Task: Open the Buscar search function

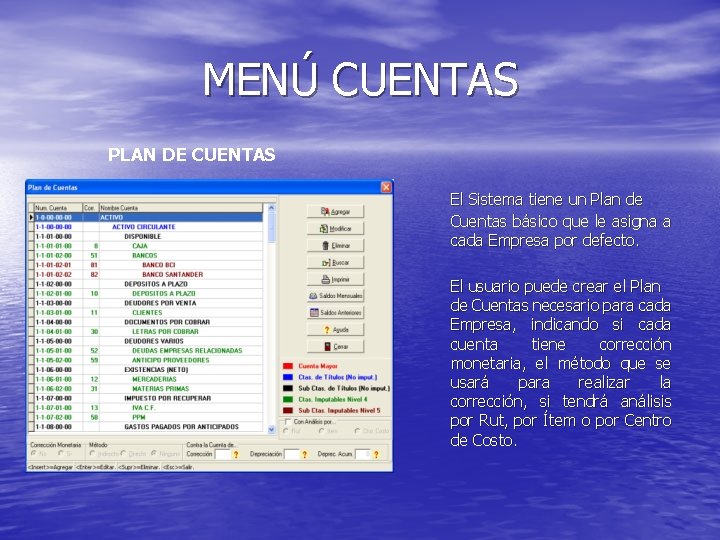Action: click(x=335, y=263)
